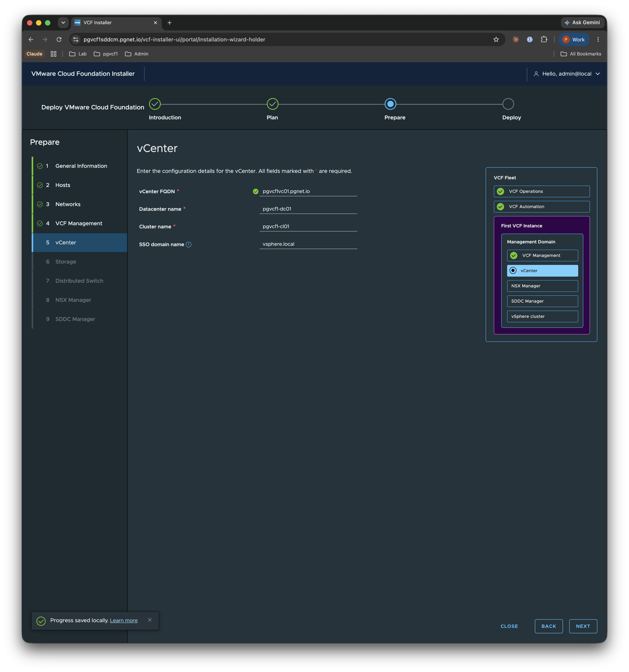This screenshot has height=672, width=629.
Task: Select NSX Manager box in Management Domain
Action: click(542, 286)
